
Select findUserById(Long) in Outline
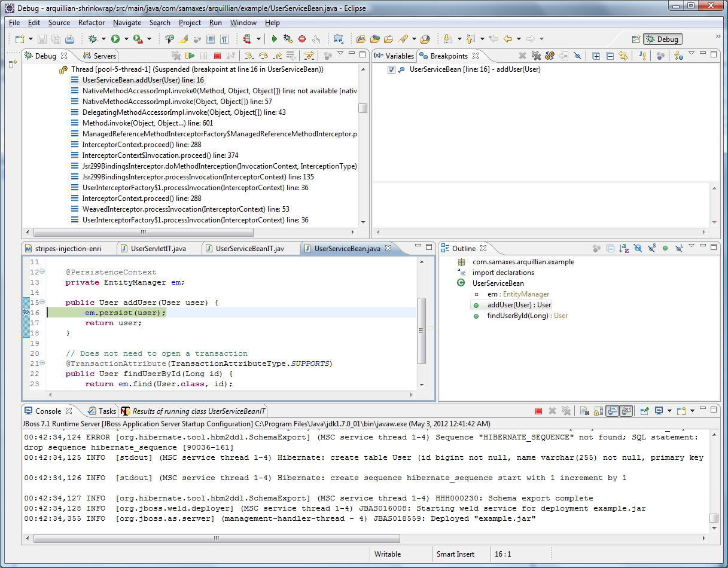(x=528, y=316)
